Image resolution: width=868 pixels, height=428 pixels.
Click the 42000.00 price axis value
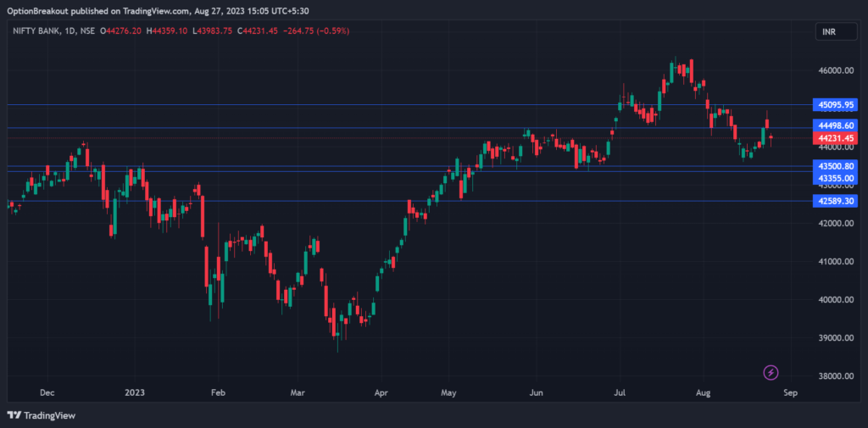click(836, 223)
